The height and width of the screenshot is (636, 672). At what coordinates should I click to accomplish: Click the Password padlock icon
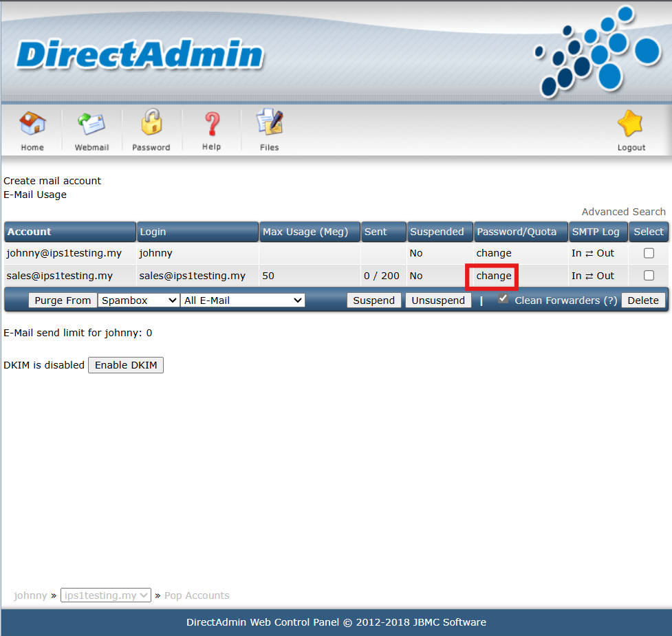click(x=151, y=122)
